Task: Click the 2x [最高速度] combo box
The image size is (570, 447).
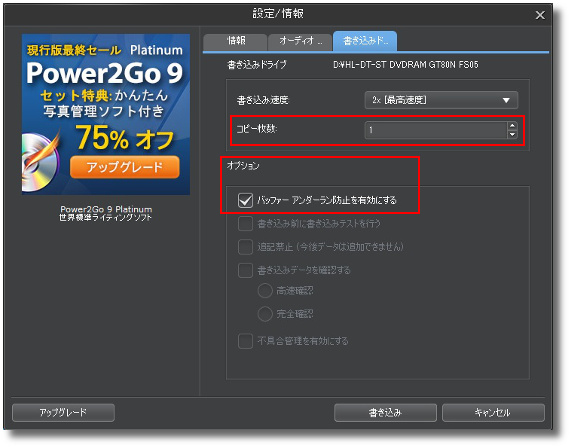Action: pyautogui.click(x=441, y=100)
